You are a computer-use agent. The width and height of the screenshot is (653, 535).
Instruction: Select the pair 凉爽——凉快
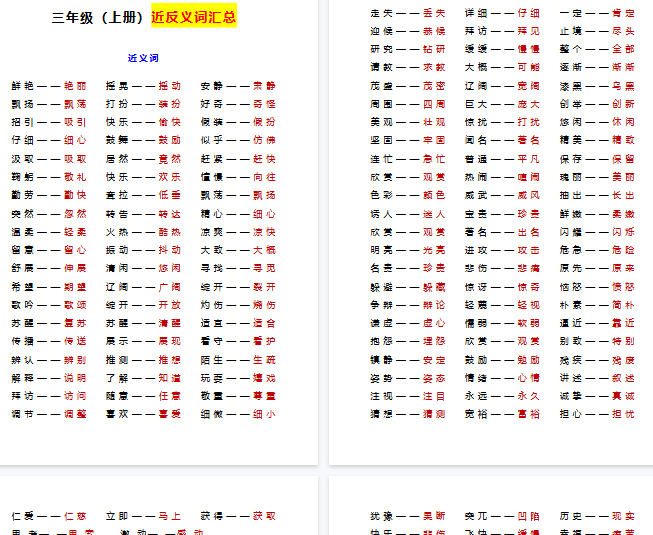click(238, 232)
